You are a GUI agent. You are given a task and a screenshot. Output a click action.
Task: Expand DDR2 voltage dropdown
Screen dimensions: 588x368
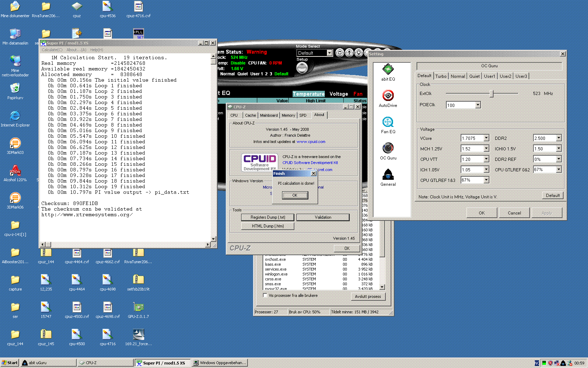[559, 138]
